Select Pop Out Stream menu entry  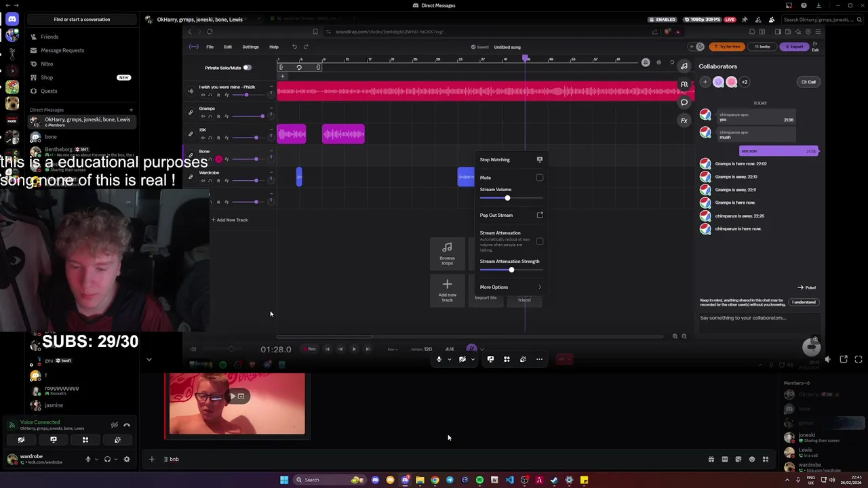coord(511,216)
